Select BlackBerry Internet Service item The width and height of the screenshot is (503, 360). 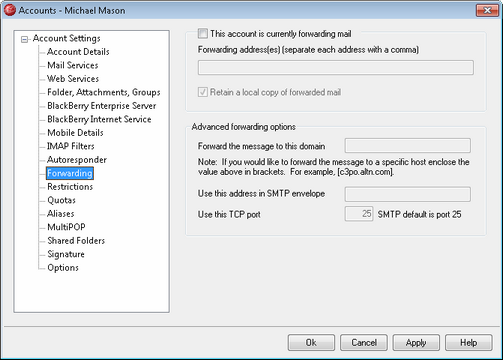coord(99,119)
